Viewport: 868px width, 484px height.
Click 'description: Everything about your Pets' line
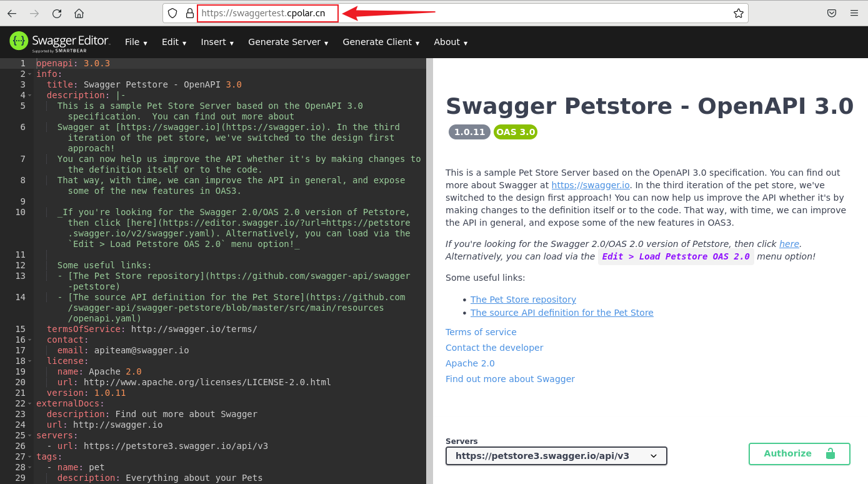pyautogui.click(x=160, y=478)
